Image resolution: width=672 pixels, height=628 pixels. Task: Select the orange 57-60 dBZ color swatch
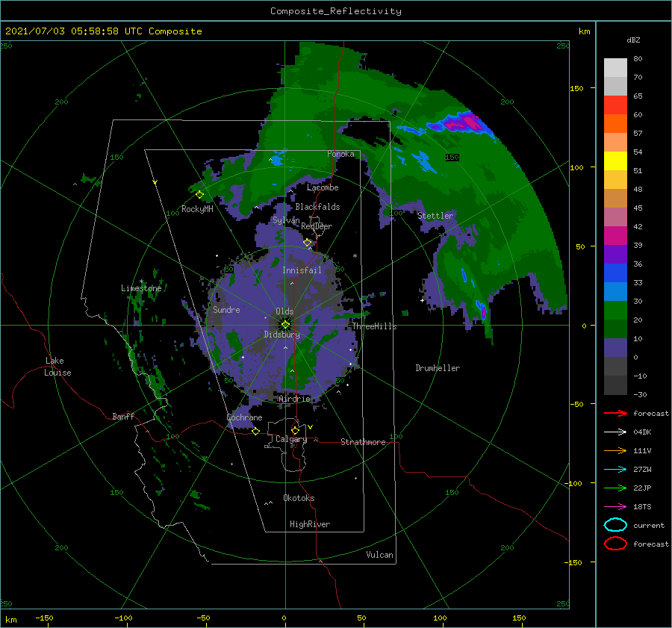(615, 124)
